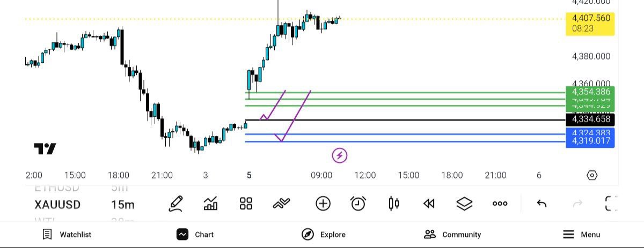Create an alert with the alarm clock icon
644x248 pixels.
click(358, 204)
